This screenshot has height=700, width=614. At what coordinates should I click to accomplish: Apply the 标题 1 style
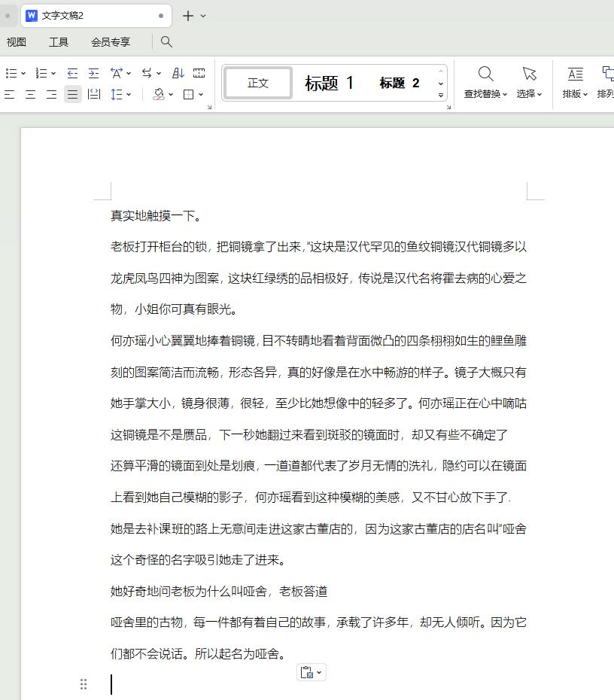329,83
